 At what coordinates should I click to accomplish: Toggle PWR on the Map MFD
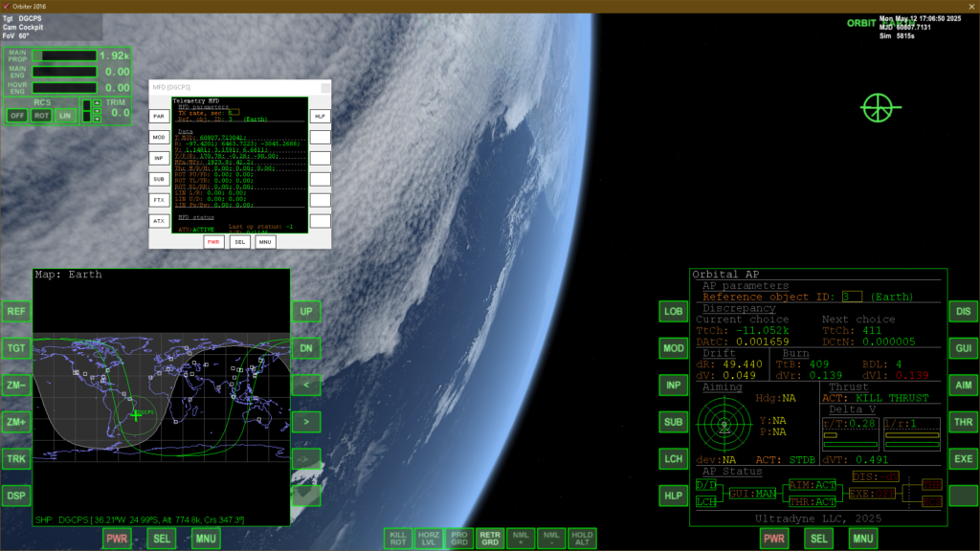coord(117,539)
